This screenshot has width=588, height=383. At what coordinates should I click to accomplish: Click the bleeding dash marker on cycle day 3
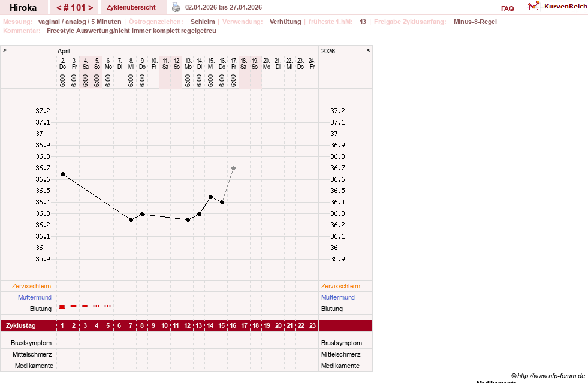click(x=85, y=306)
